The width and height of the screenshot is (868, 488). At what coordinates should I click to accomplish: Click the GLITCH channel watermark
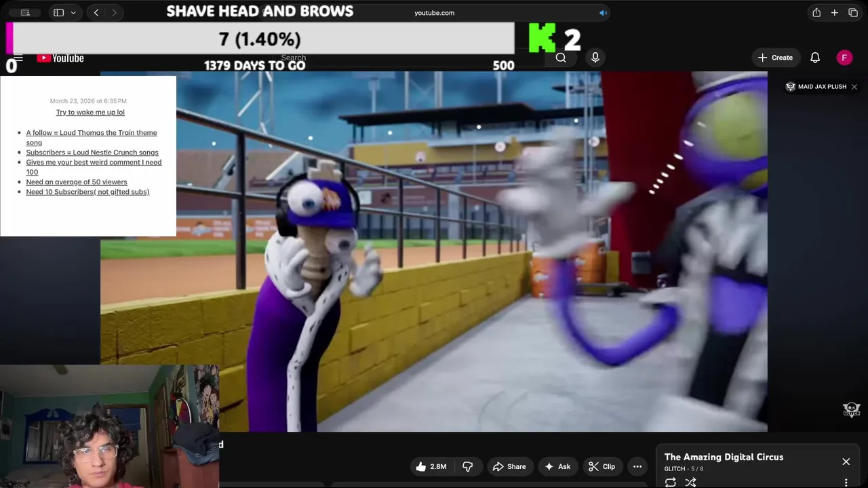(852, 409)
